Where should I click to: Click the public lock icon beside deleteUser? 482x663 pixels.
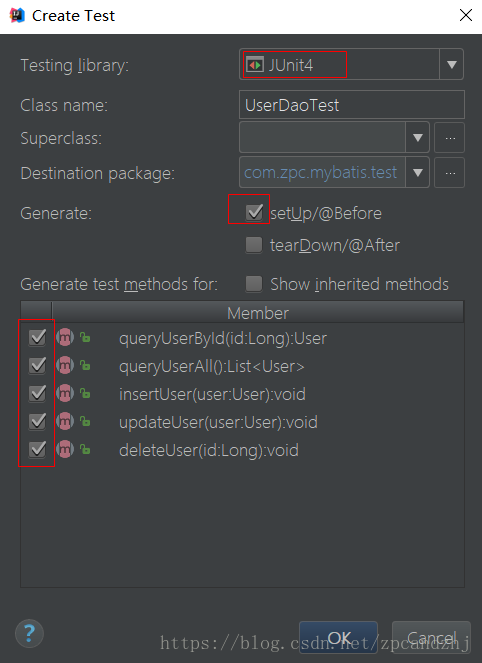[x=85, y=449]
